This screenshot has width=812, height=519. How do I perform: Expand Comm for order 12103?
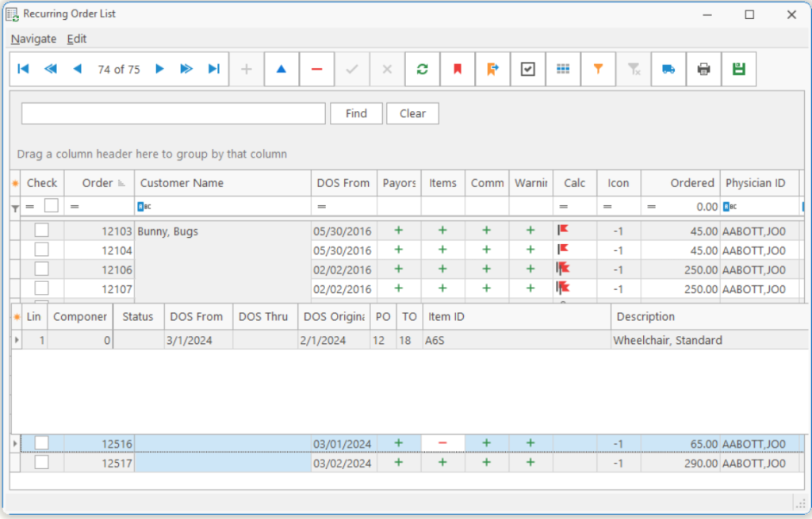point(486,231)
